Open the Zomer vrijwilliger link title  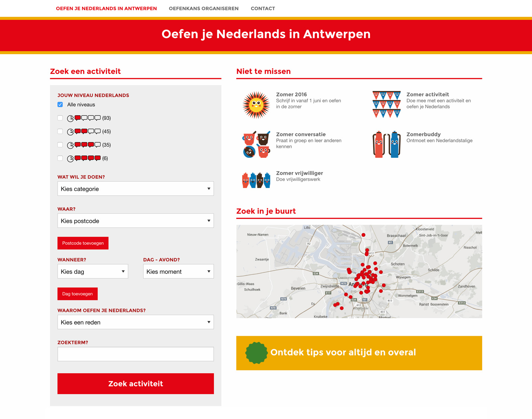300,173
